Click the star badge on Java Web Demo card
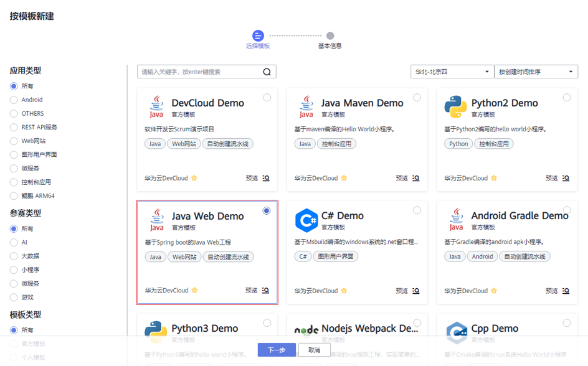 [x=194, y=290]
